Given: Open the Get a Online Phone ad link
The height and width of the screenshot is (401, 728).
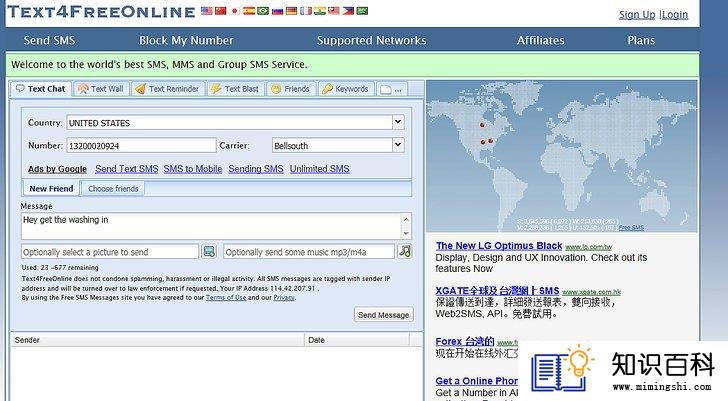Looking at the screenshot, I should [x=477, y=381].
